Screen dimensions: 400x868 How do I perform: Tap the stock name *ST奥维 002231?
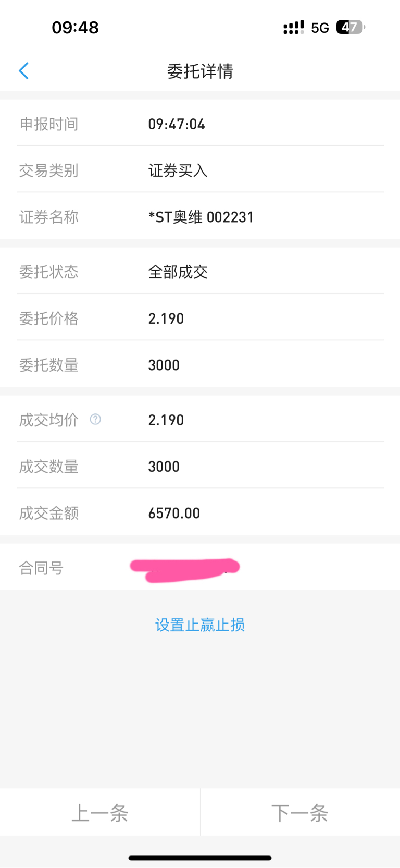201,217
